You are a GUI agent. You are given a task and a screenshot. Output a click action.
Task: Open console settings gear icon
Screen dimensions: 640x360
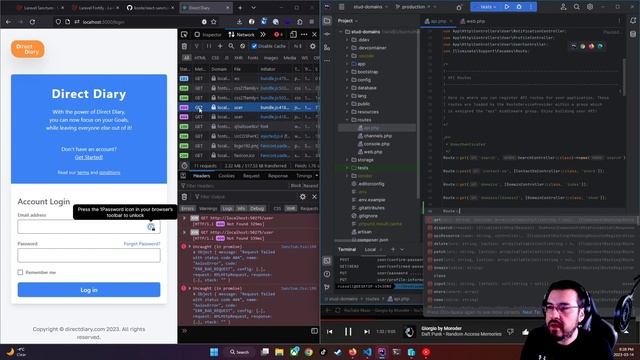302,197
